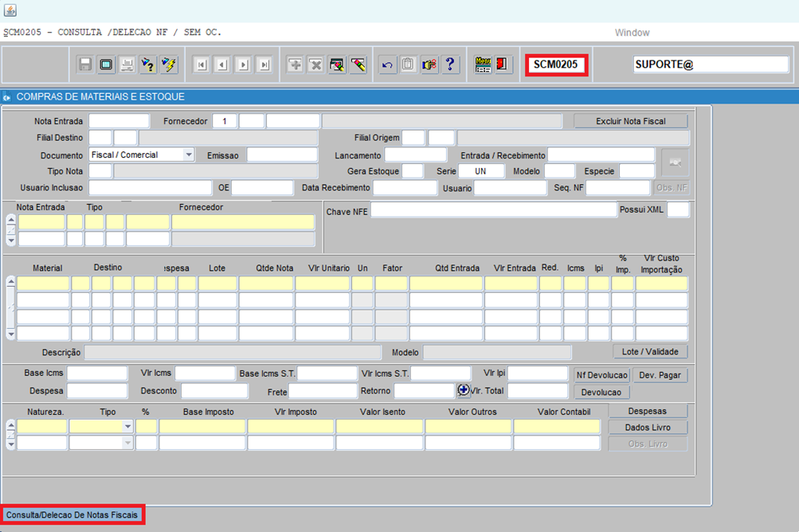The image size is (799, 532).
Task: Click the down arrow beside the Nota Entrada list
Action: pos(11,240)
